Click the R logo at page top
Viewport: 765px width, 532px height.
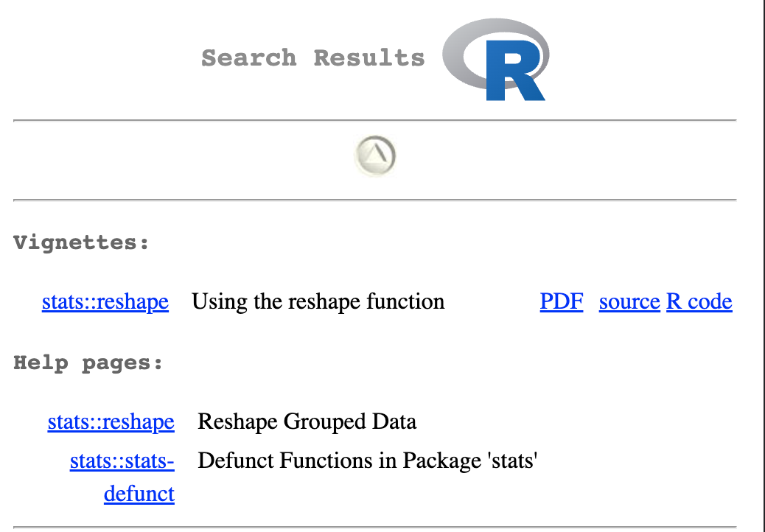point(495,60)
